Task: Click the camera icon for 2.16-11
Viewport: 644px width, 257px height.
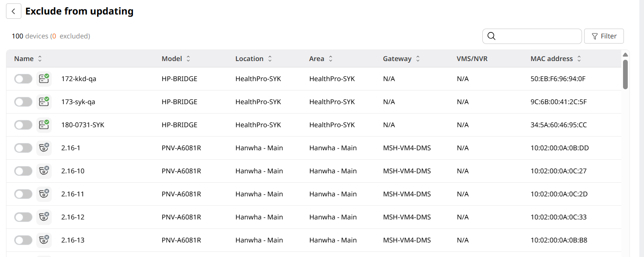Action: (x=44, y=194)
